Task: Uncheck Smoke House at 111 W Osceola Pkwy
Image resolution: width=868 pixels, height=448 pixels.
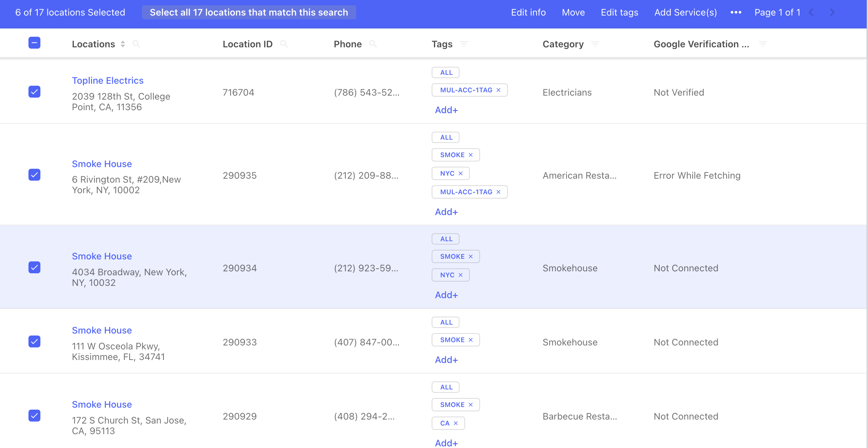Action: point(34,341)
